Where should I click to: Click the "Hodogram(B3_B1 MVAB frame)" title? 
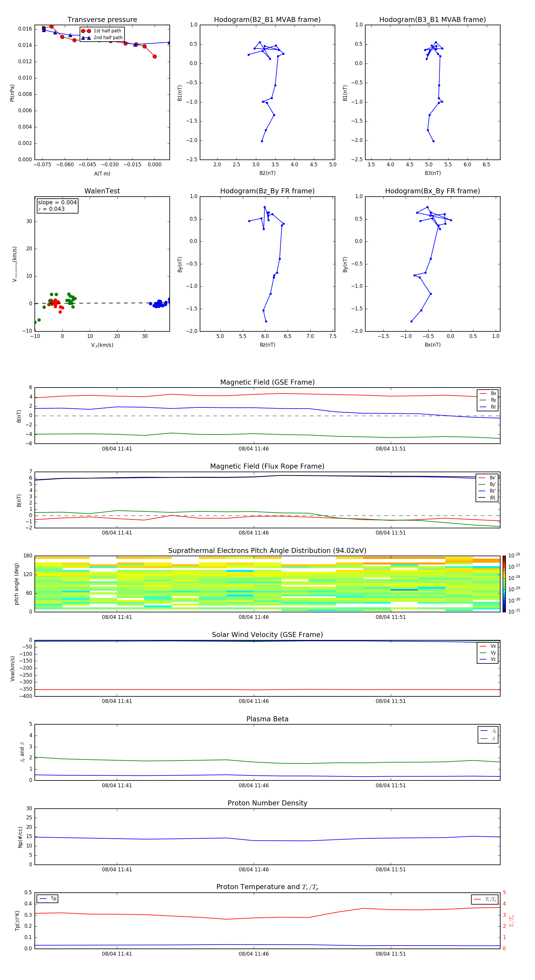tap(432, 20)
